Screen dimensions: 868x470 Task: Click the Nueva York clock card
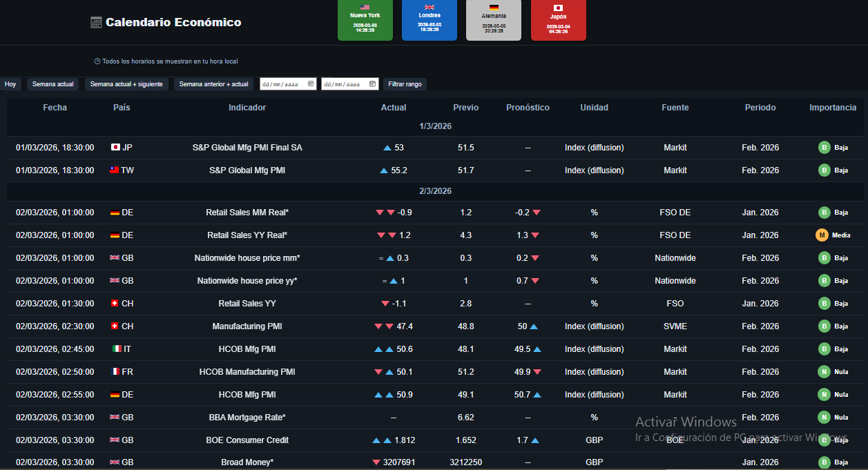(x=365, y=20)
